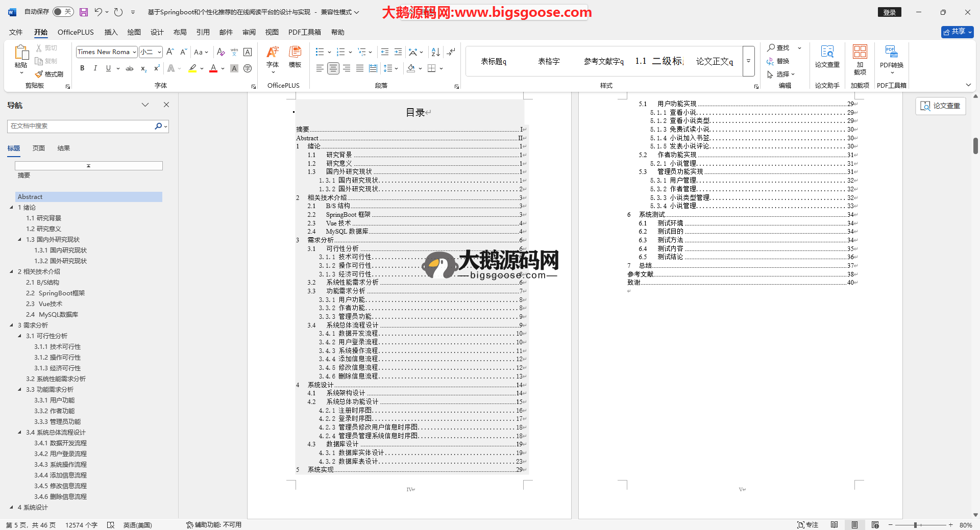Click the bullet list icon
This screenshot has height=530, width=980.
click(x=320, y=52)
